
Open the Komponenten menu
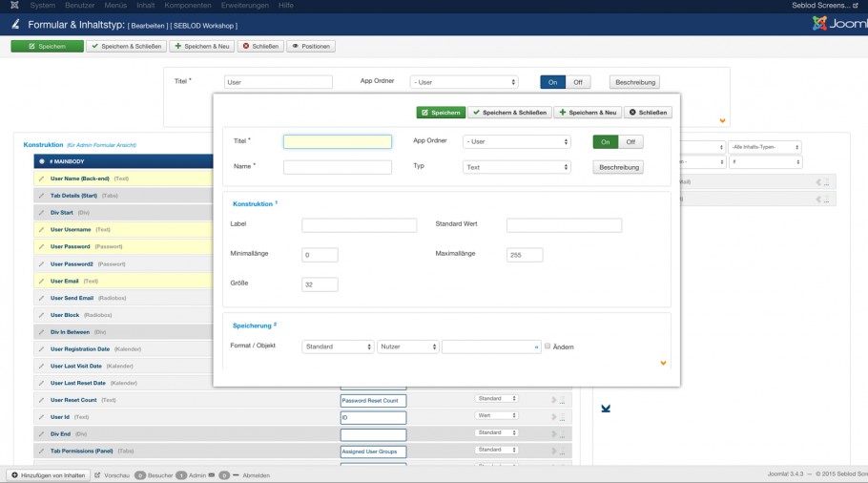(x=188, y=5)
